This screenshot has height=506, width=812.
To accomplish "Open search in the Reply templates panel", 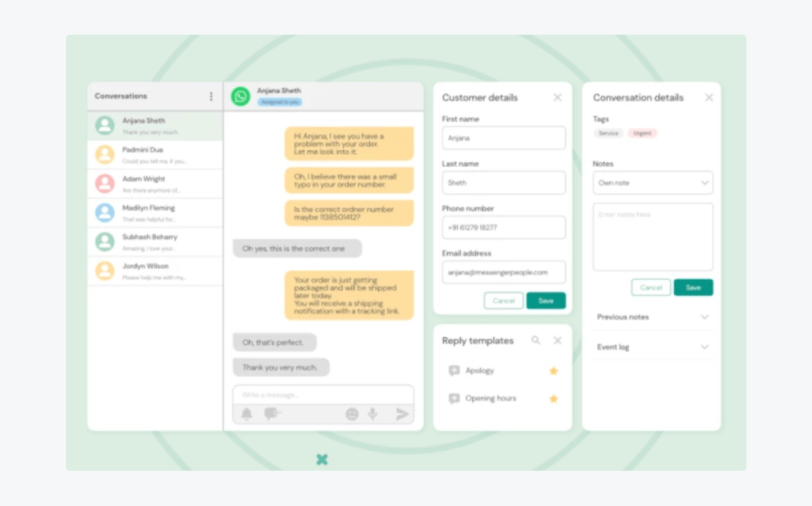I will pos(536,341).
